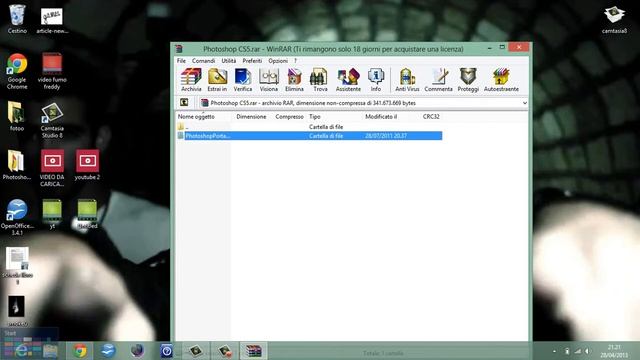Viewport: 640px width, 360px height.
Task: Click the Elimina delete icon
Action: click(294, 80)
